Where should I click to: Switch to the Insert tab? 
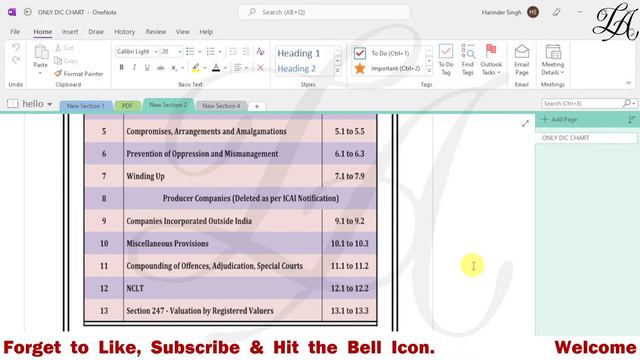pyautogui.click(x=70, y=32)
